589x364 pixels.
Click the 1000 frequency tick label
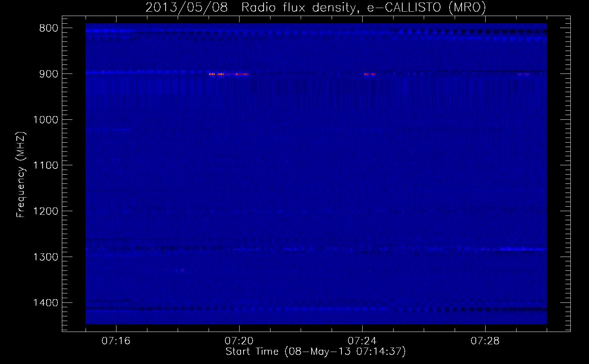46,120
